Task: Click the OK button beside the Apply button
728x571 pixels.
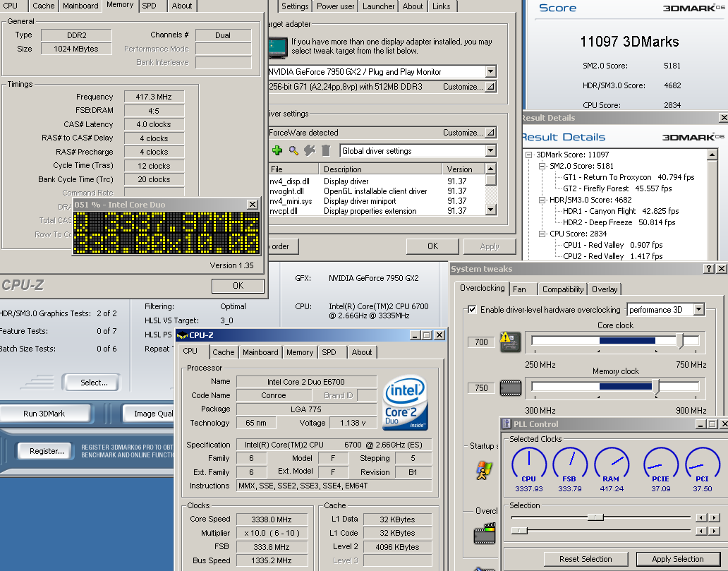Action: pyautogui.click(x=432, y=246)
